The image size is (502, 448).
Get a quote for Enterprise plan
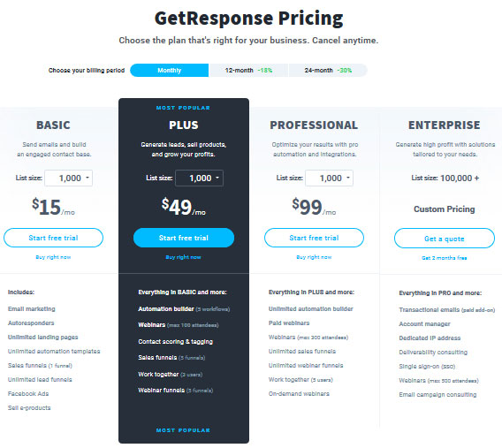445,239
